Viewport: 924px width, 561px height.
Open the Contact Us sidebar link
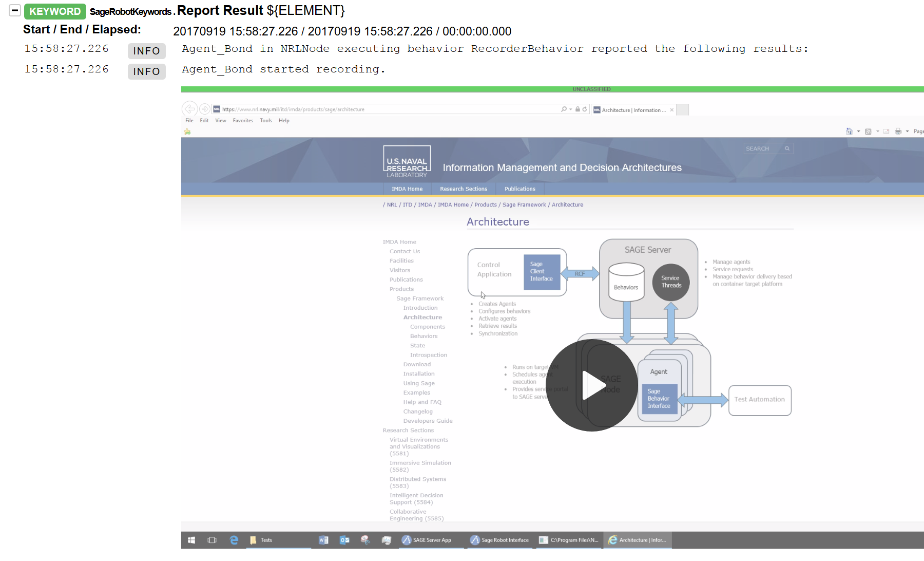pyautogui.click(x=405, y=252)
